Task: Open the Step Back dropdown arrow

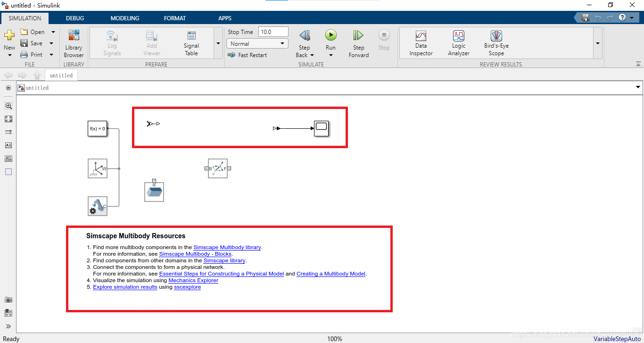Action: 312,55
